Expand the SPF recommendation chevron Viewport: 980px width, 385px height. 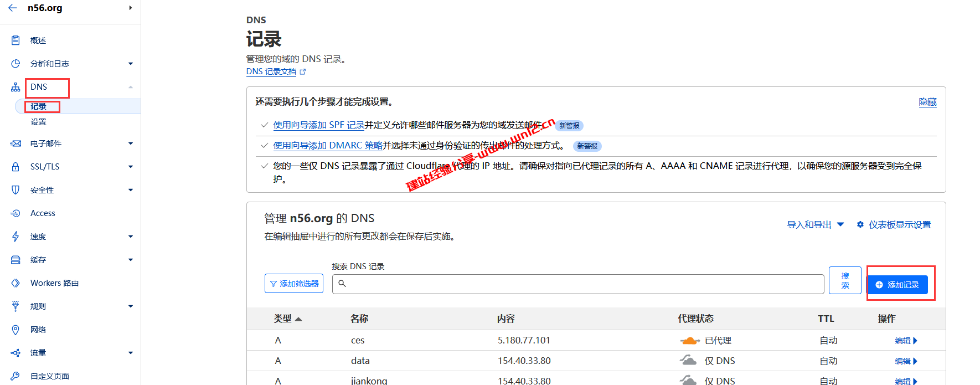265,125
